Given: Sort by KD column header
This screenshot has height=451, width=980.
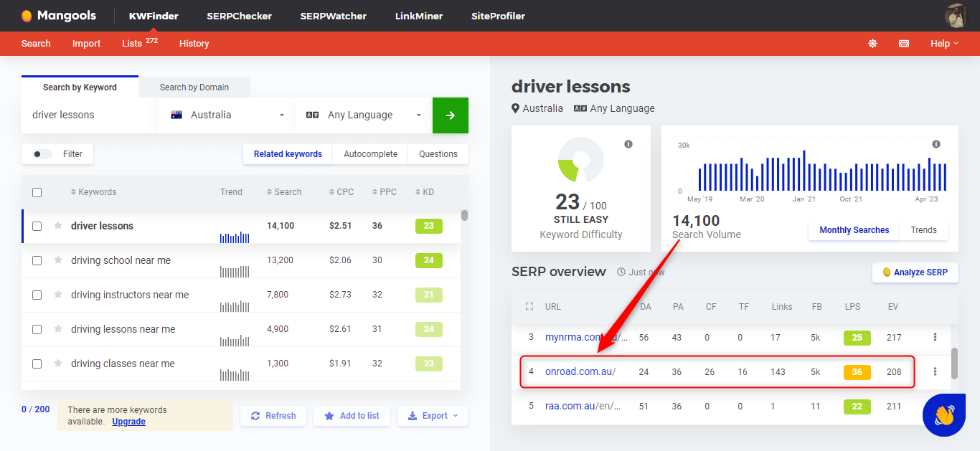Looking at the screenshot, I should (x=425, y=192).
